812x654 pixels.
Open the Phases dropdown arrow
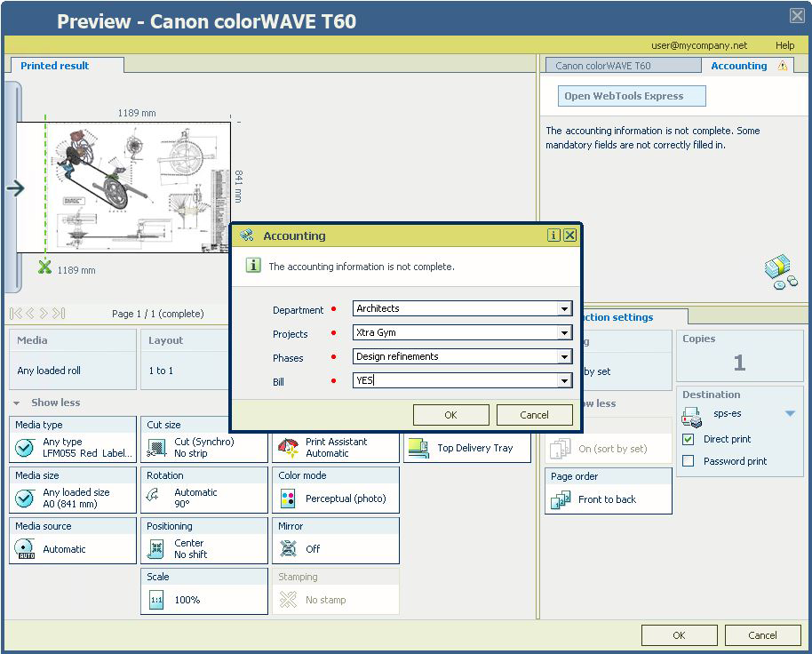(564, 357)
